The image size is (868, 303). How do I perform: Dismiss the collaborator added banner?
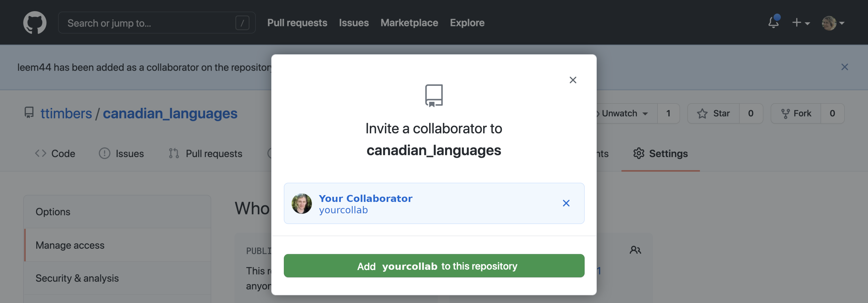[844, 67]
